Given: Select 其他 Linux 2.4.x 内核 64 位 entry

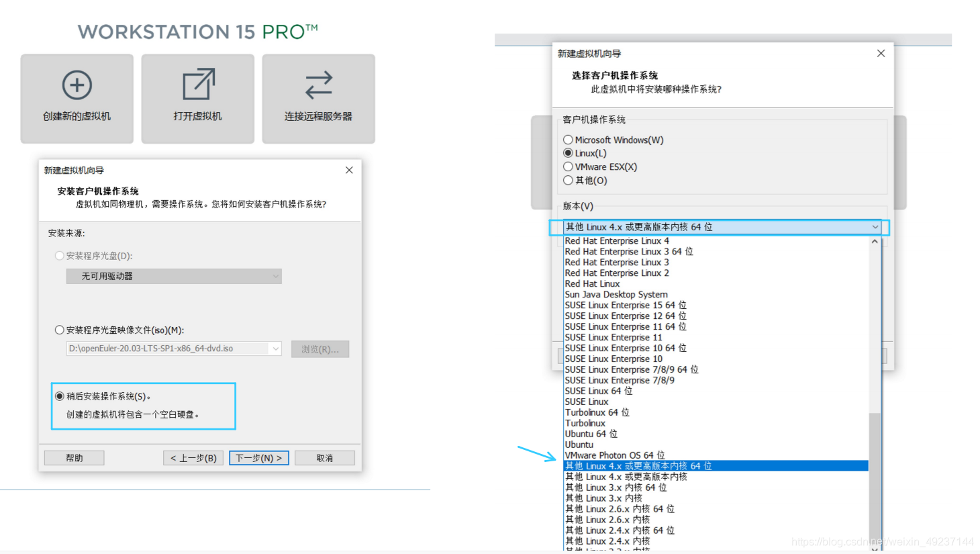Looking at the screenshot, I should 716,530.
